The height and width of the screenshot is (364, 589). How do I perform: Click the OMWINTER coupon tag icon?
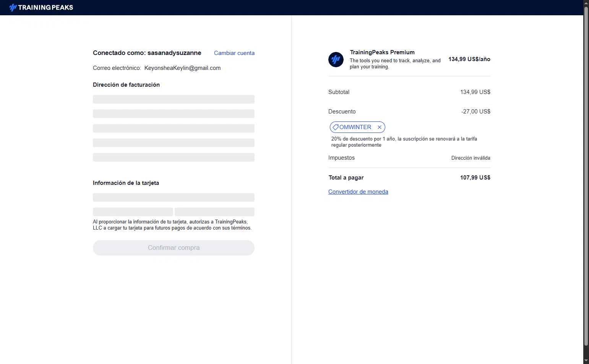click(x=336, y=127)
